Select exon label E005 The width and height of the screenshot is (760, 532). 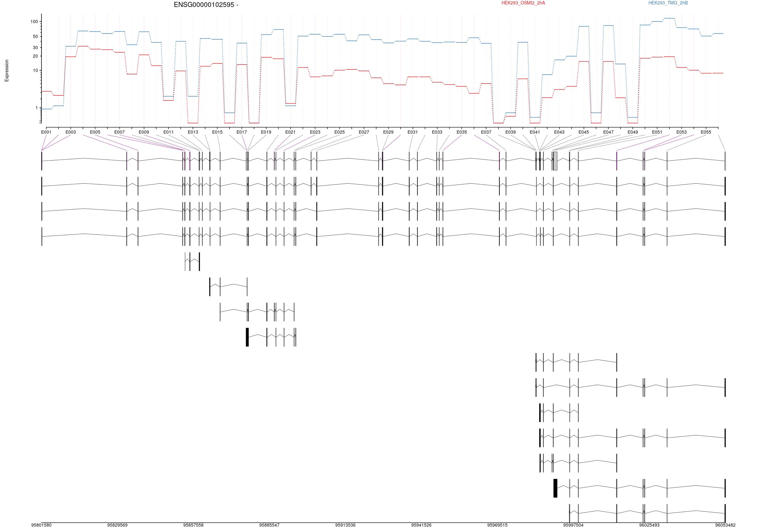95,132
